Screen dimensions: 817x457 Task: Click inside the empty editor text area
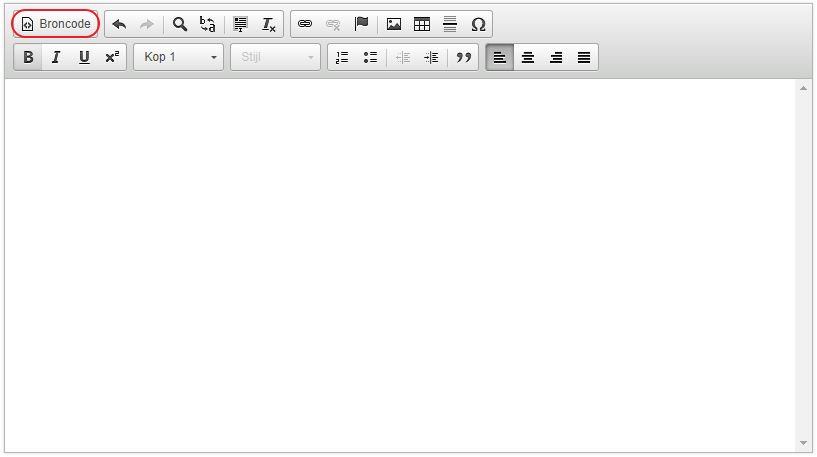[400, 265]
